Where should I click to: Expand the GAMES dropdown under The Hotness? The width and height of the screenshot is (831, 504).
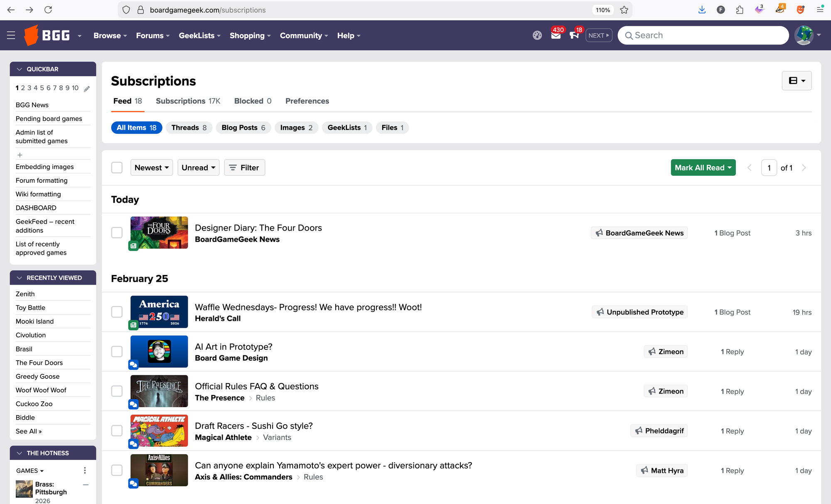29,470
